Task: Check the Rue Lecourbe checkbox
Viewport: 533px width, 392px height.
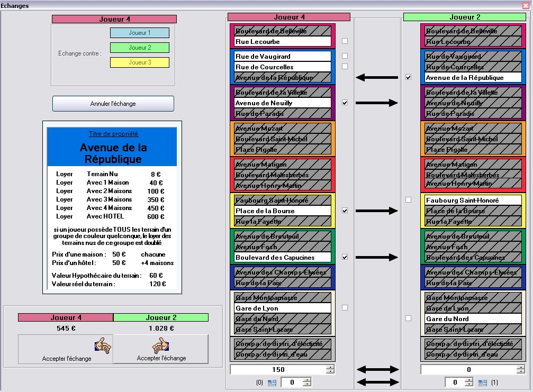Action: click(345, 41)
